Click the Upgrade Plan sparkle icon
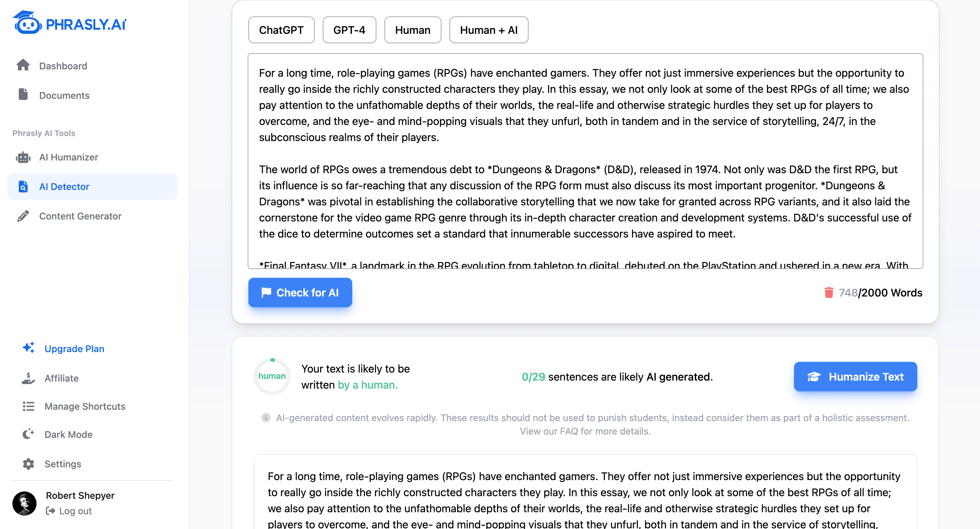The height and width of the screenshot is (529, 980). pos(28,348)
